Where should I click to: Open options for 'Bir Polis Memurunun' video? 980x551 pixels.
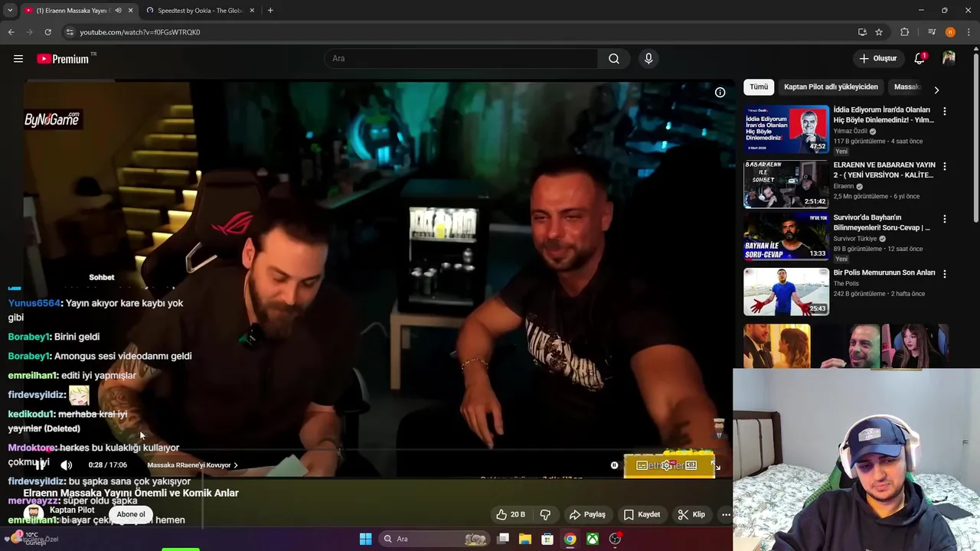coord(944,273)
